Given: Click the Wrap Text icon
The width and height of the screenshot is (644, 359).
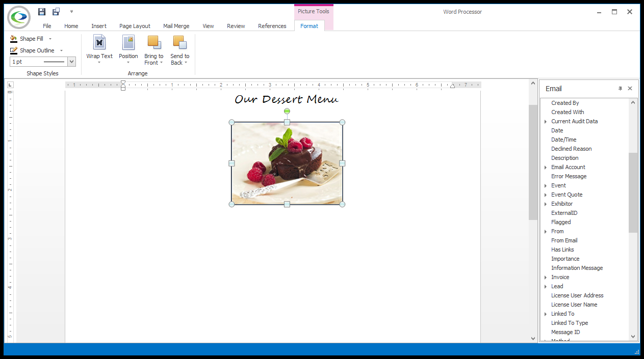Looking at the screenshot, I should point(99,42).
